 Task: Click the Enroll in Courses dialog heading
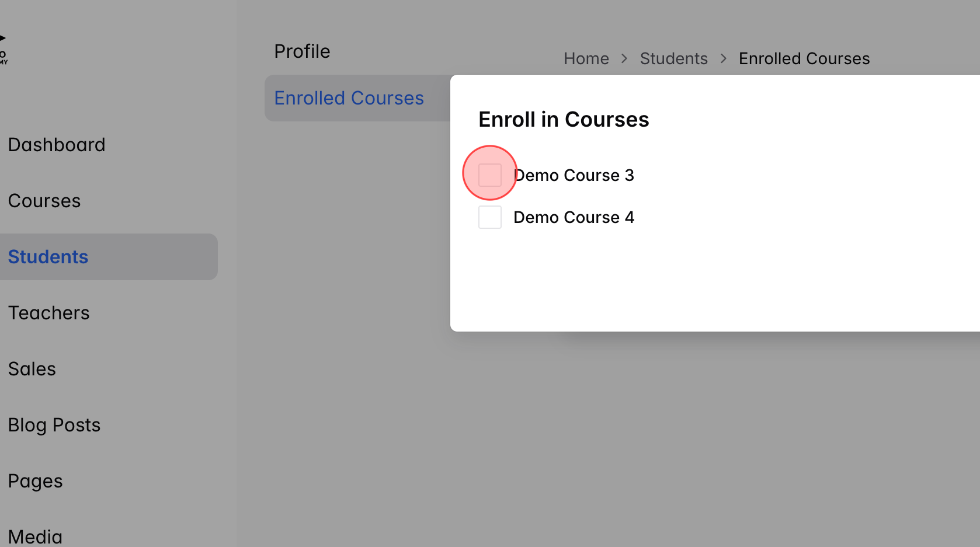pyautogui.click(x=564, y=119)
